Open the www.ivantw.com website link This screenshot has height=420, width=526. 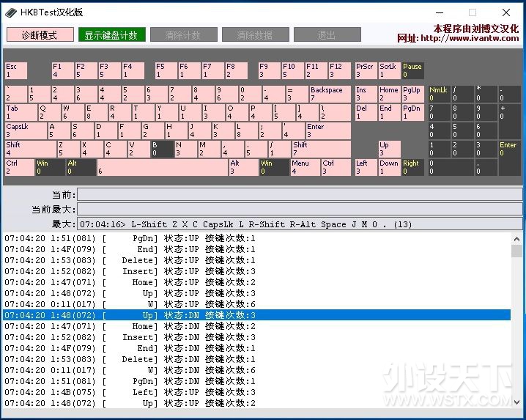click(x=470, y=38)
